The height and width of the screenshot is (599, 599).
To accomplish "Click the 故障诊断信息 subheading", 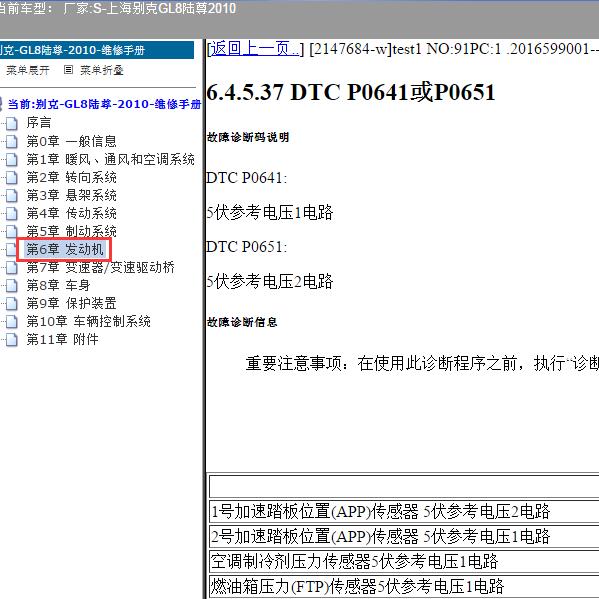I will pos(242,322).
